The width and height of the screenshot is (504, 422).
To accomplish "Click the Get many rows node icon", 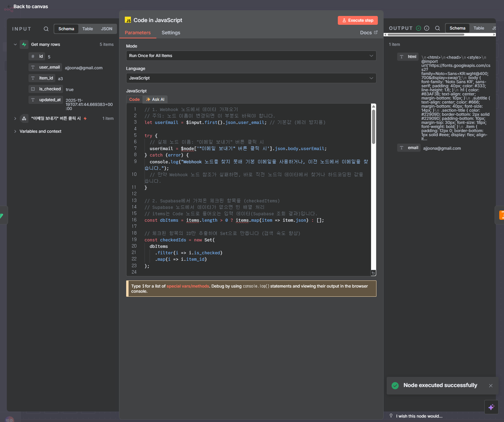I will pos(24,44).
